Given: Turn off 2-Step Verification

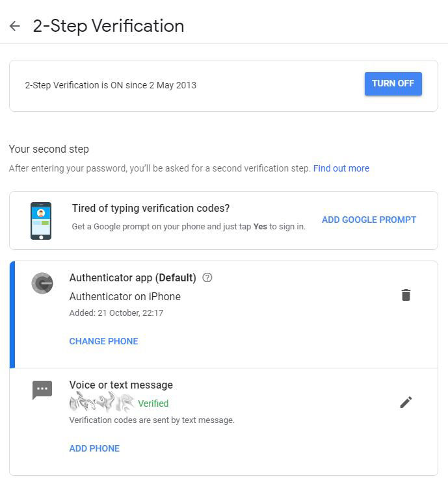Looking at the screenshot, I should pyautogui.click(x=393, y=84).
